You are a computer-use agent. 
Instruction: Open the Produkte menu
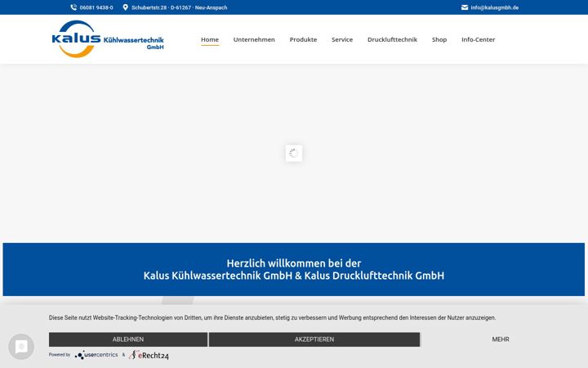coord(303,39)
